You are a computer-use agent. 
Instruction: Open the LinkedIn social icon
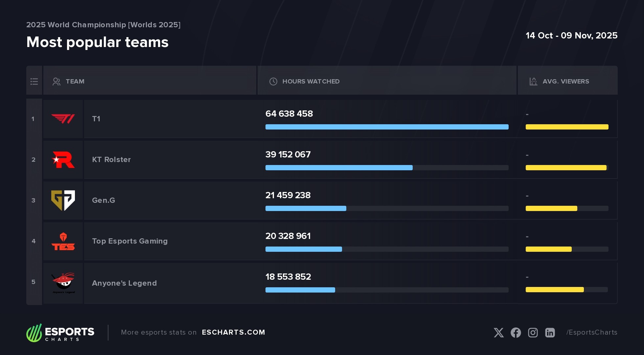click(550, 333)
